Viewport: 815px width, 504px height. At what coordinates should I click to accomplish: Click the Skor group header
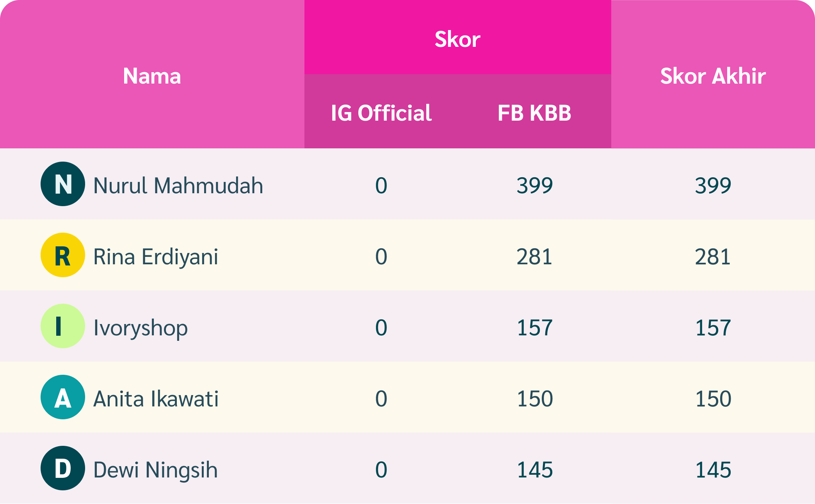pos(457,39)
